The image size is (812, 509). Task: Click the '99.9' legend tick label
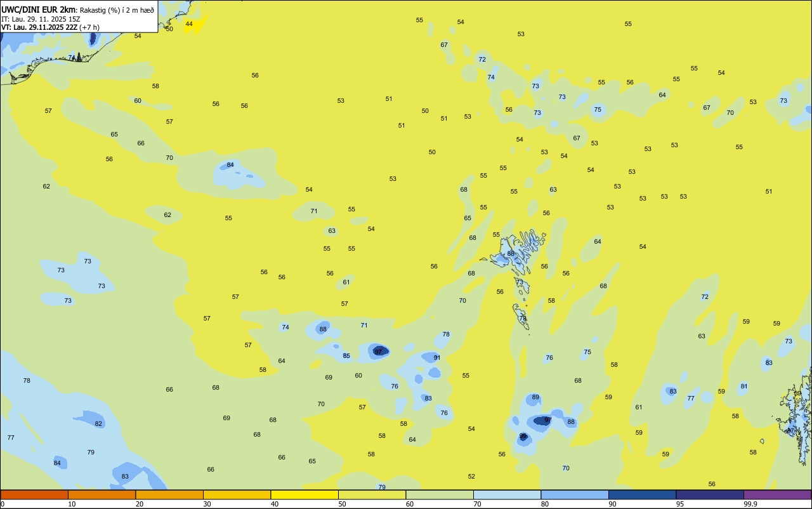(x=750, y=504)
